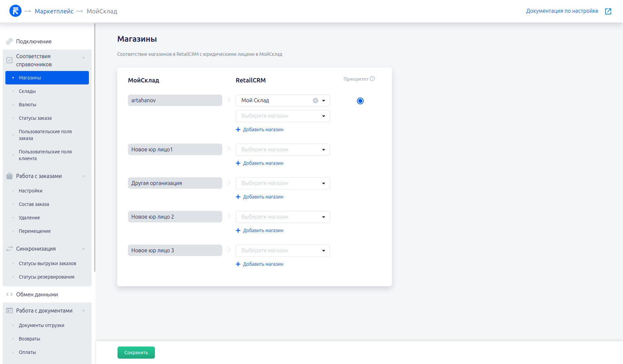Click the Приоритет info icon

(x=372, y=79)
